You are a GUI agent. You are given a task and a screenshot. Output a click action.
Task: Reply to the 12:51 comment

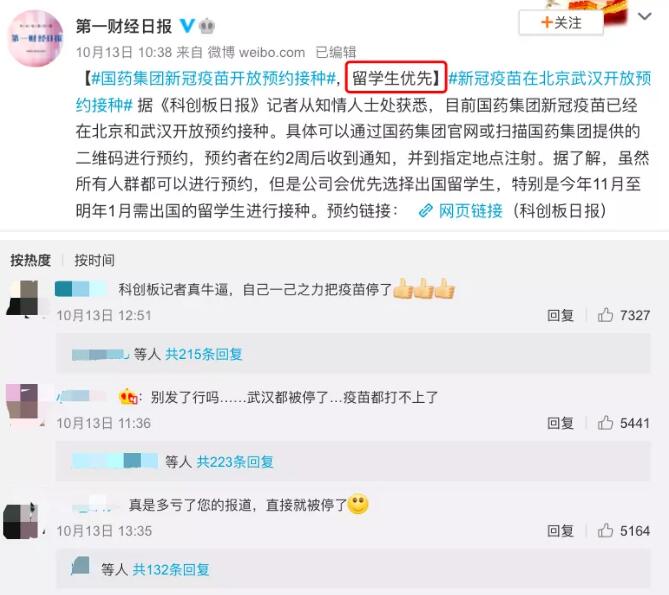(x=560, y=315)
